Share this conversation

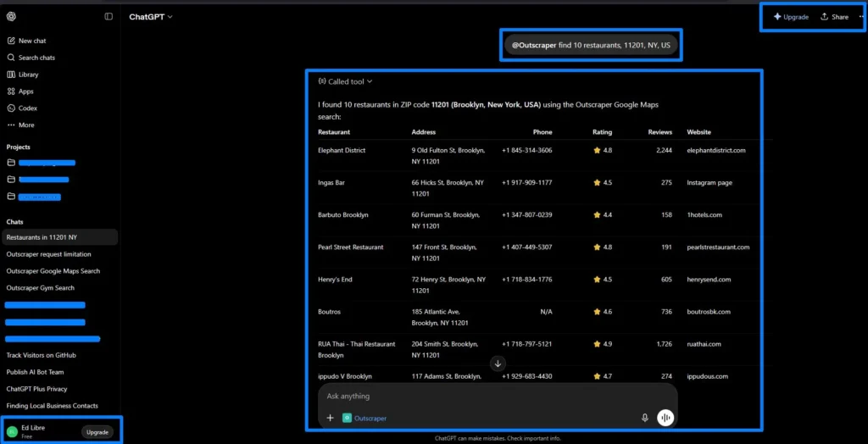click(x=834, y=17)
